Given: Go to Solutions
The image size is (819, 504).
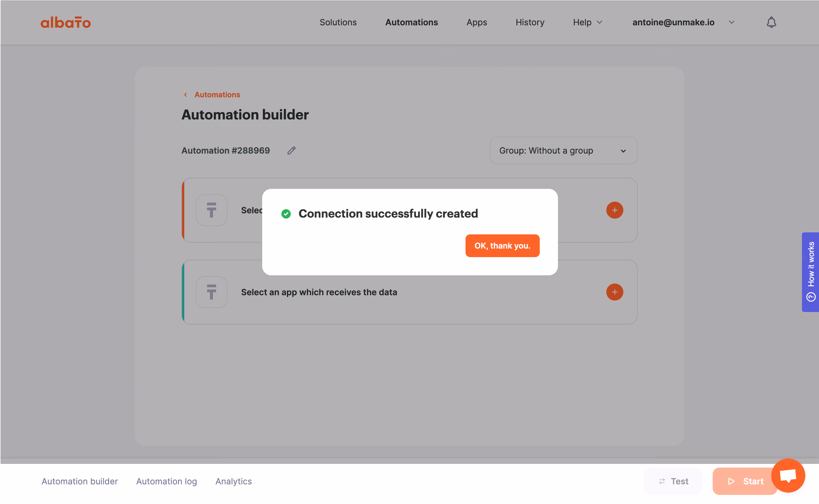Looking at the screenshot, I should coord(338,22).
